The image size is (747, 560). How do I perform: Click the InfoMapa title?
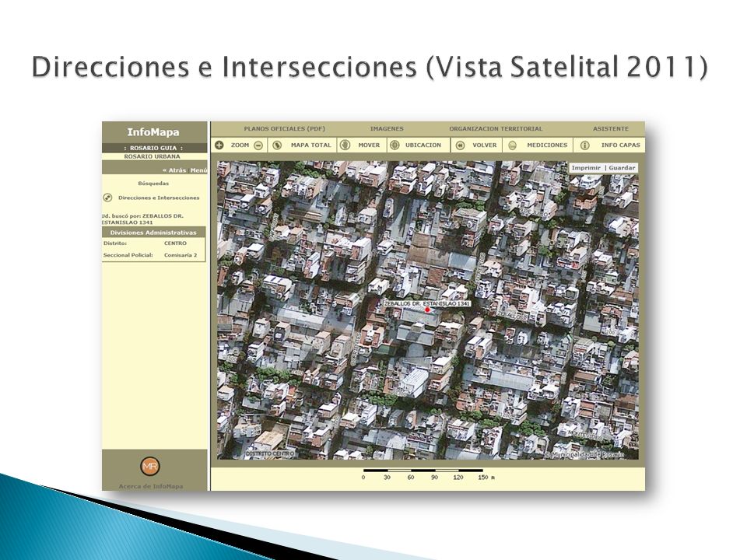(153, 132)
